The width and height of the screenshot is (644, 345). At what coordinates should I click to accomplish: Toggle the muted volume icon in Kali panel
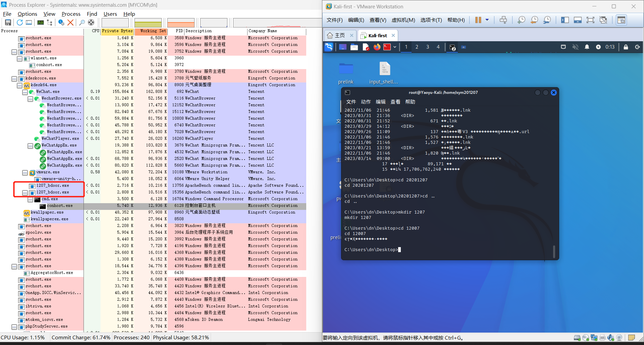(x=575, y=47)
